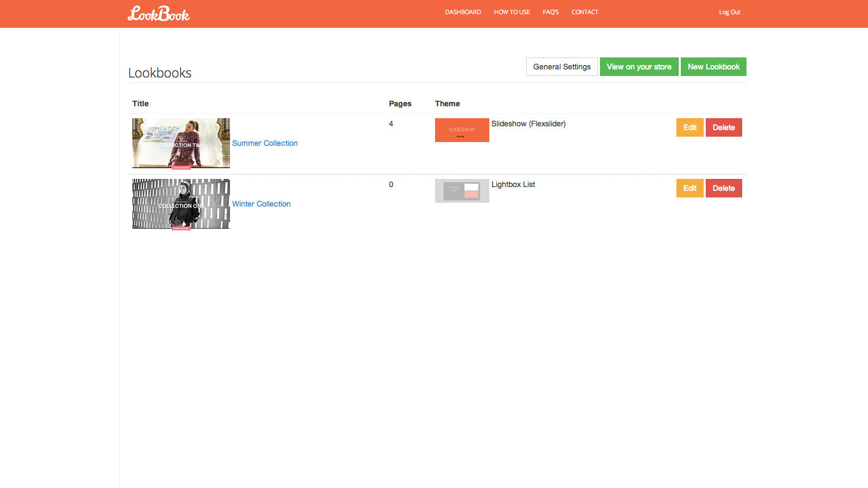Open the FAQ'S section
This screenshot has width=868, height=488.
pyautogui.click(x=550, y=12)
